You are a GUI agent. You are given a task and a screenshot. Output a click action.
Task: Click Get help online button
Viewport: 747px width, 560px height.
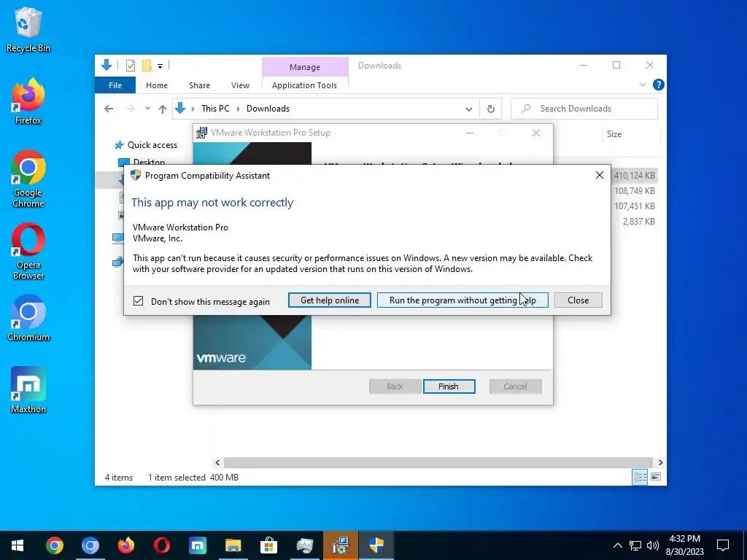(x=330, y=300)
